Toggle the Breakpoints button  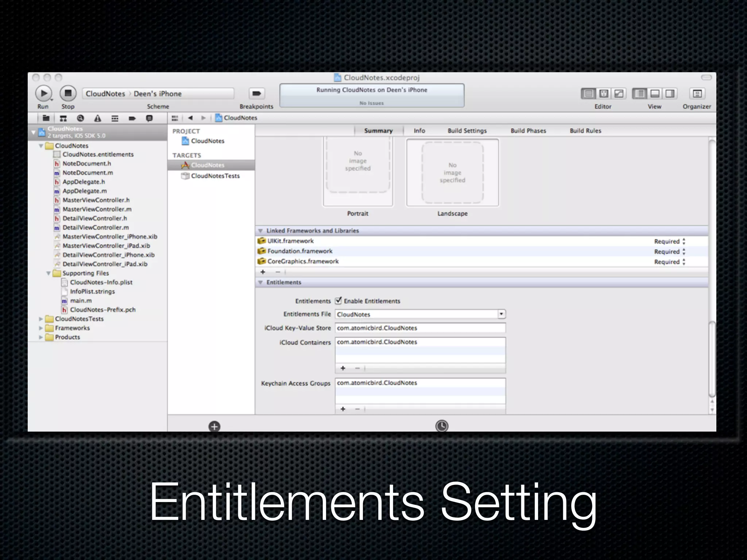pos(256,94)
